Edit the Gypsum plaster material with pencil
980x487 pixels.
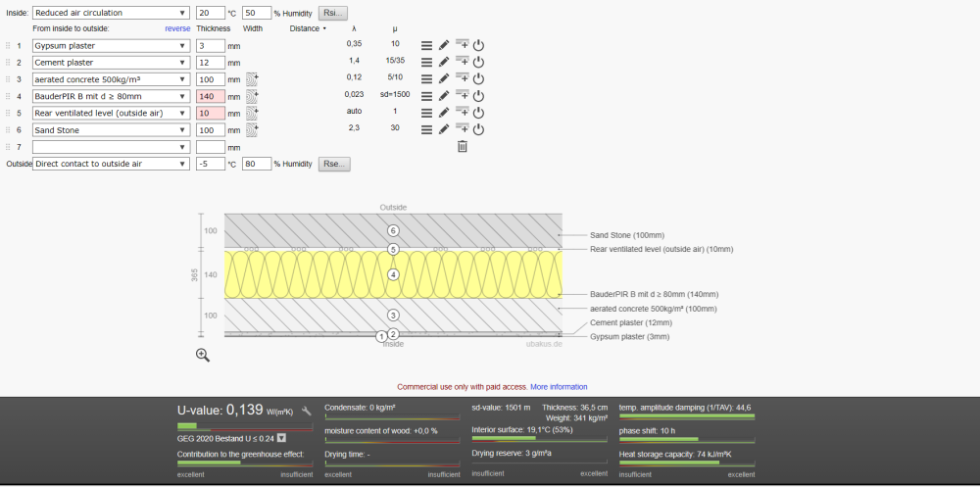[444, 46]
